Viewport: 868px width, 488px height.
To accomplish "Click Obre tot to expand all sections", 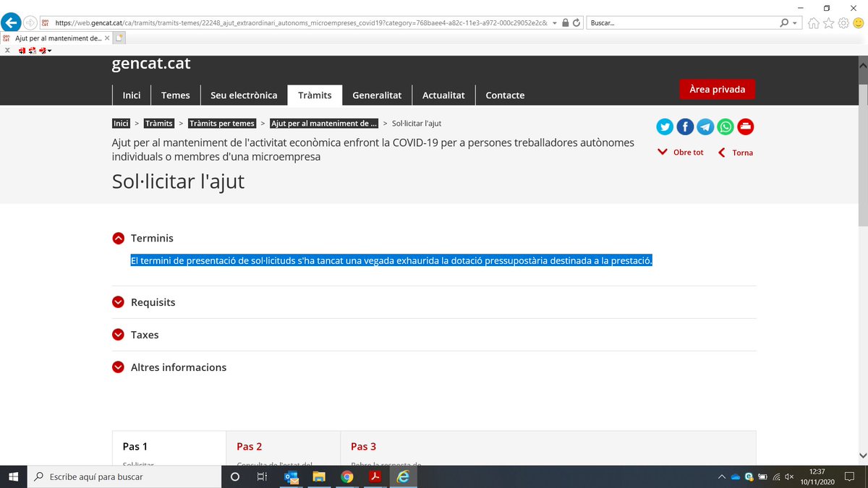I will [681, 153].
